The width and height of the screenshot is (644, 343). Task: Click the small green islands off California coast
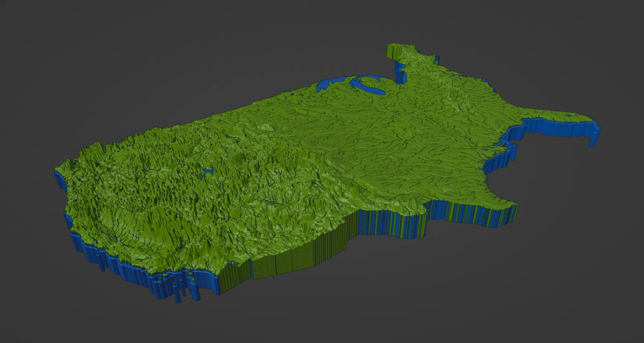point(177,277)
